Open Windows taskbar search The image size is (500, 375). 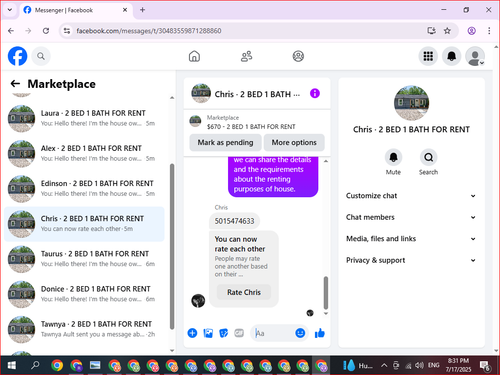point(35,366)
